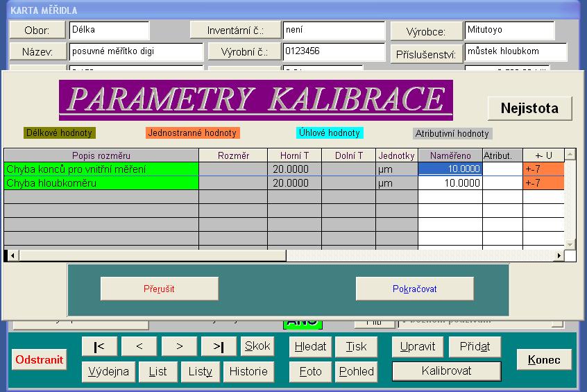Click the Horní T column header
Screen dimensions: 587x392
[294, 155]
